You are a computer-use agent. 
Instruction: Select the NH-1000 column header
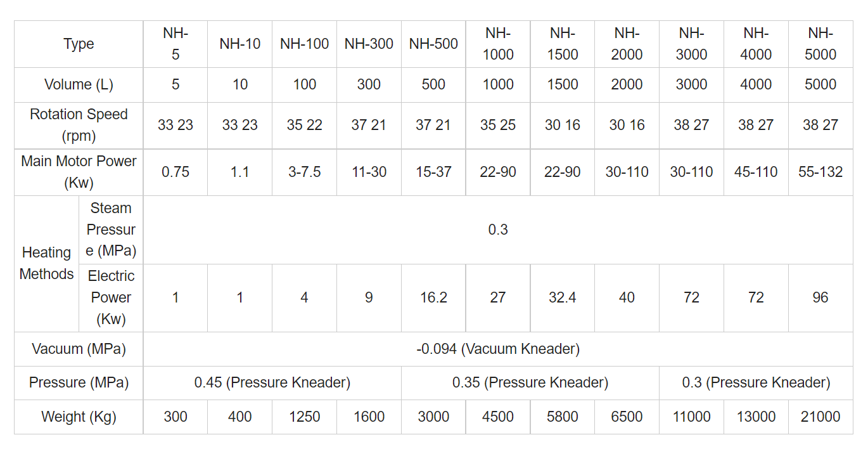498,44
